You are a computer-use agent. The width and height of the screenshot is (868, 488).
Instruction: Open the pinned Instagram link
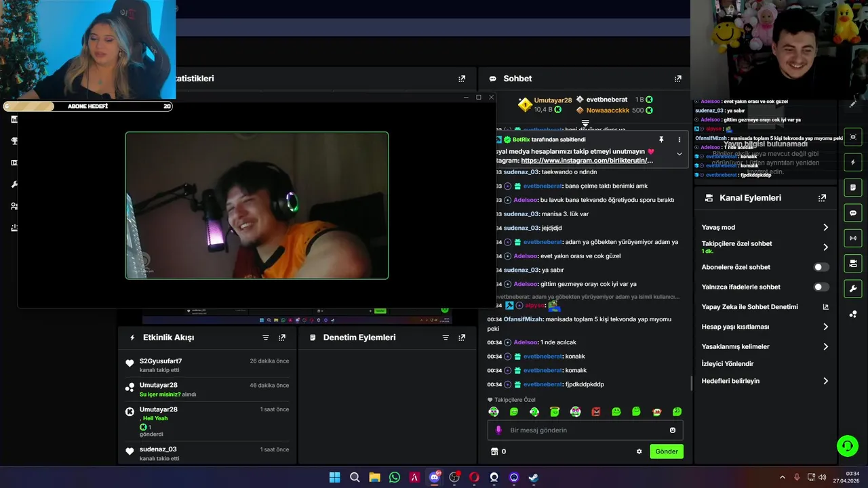pos(587,161)
